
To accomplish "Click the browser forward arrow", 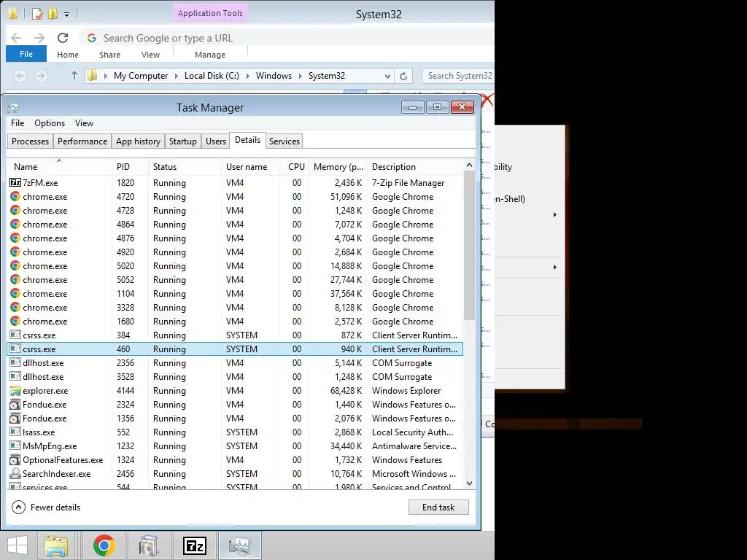I will (x=39, y=38).
